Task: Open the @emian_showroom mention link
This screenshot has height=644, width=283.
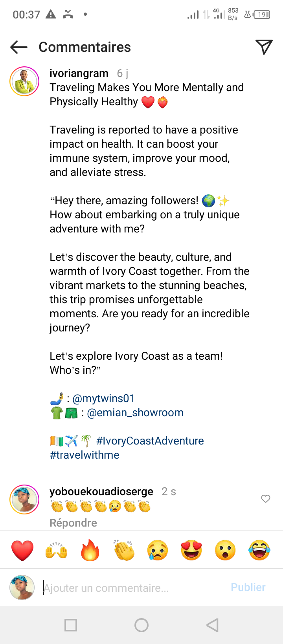Action: (135, 413)
